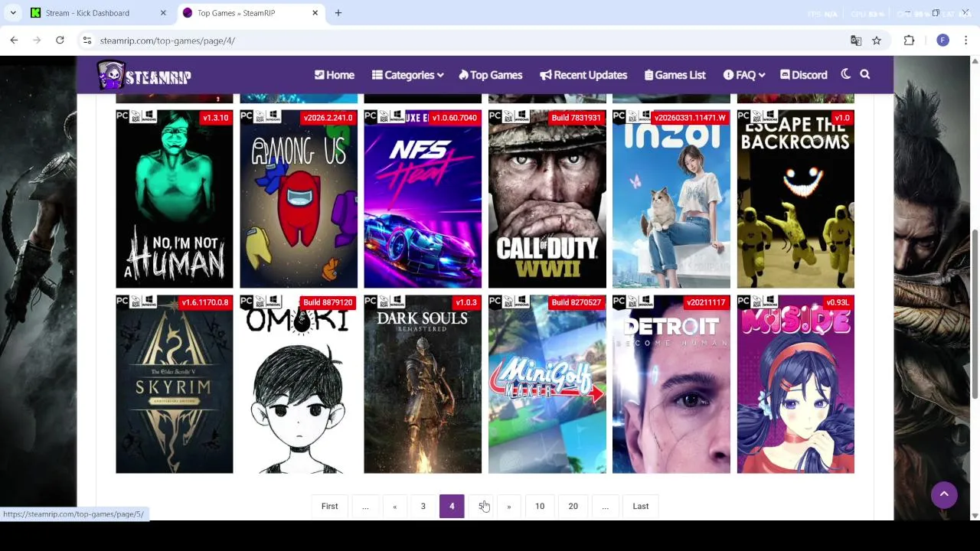Go to next page with » button
The height and width of the screenshot is (551, 980).
508,506
